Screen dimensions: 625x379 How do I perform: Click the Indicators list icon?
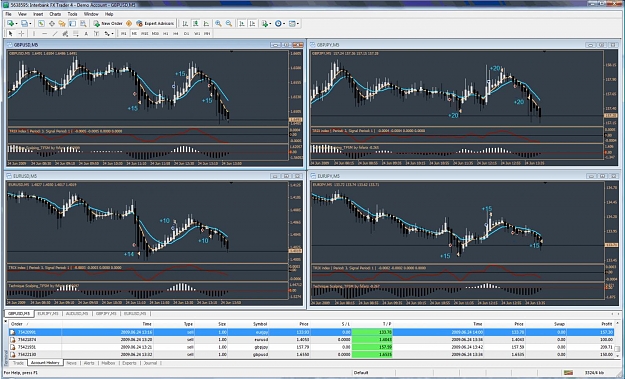(265, 24)
